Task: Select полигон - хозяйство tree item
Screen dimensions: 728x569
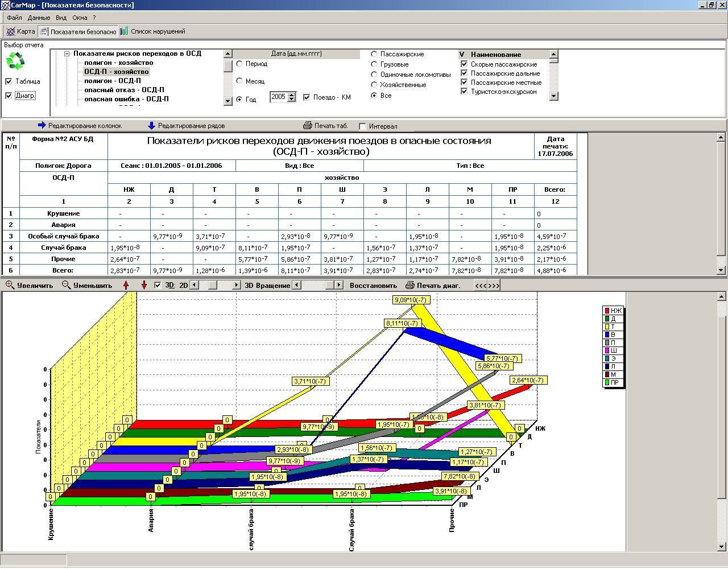Action: click(118, 63)
